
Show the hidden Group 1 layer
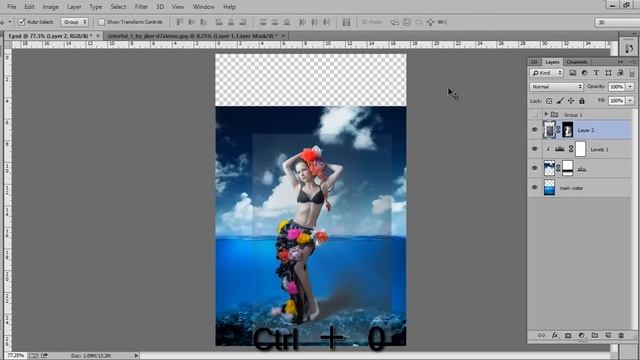click(x=535, y=114)
